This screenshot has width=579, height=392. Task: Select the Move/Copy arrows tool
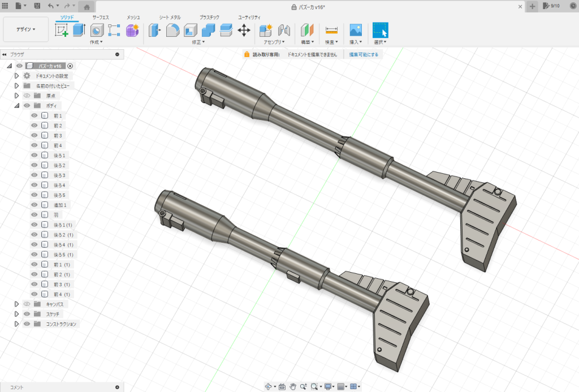tap(244, 30)
